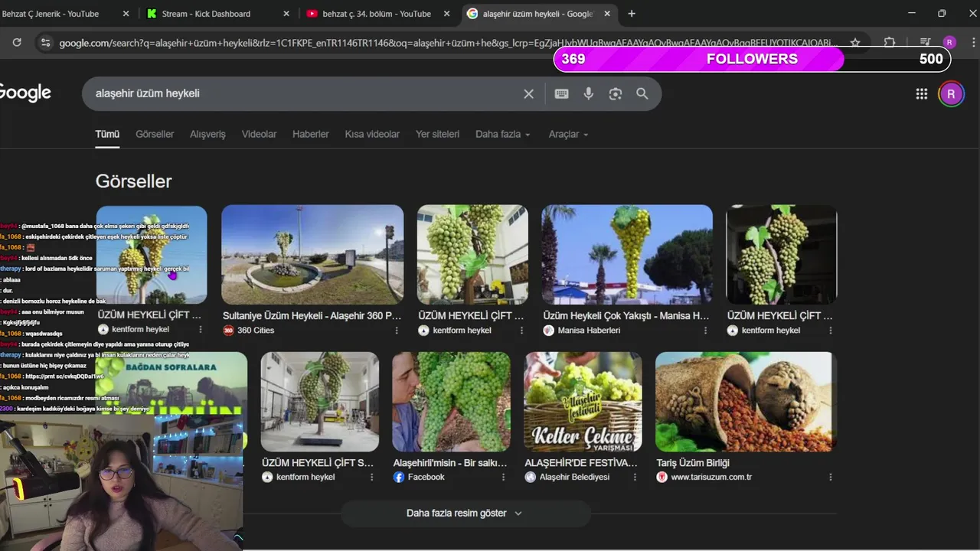Restore down the Chrome window

coord(942,14)
